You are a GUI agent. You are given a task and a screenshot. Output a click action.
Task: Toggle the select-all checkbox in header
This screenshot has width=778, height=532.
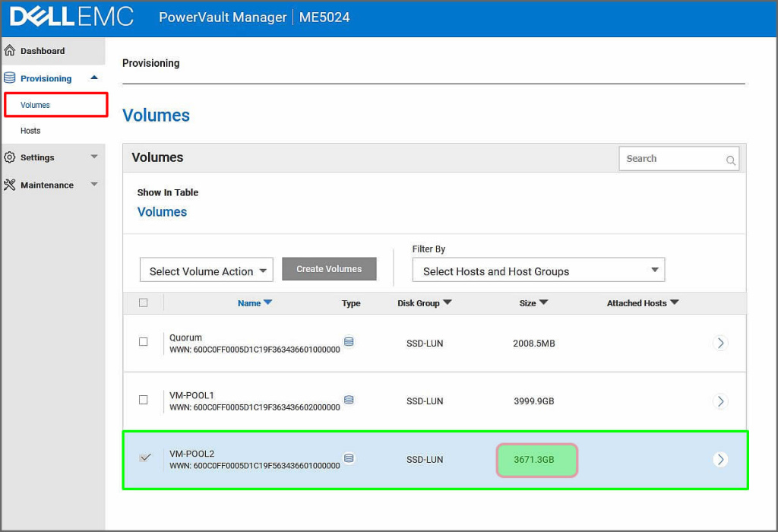click(x=144, y=302)
